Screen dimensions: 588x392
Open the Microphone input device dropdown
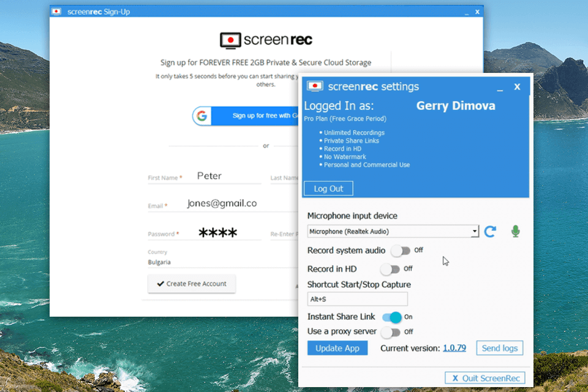tap(393, 232)
